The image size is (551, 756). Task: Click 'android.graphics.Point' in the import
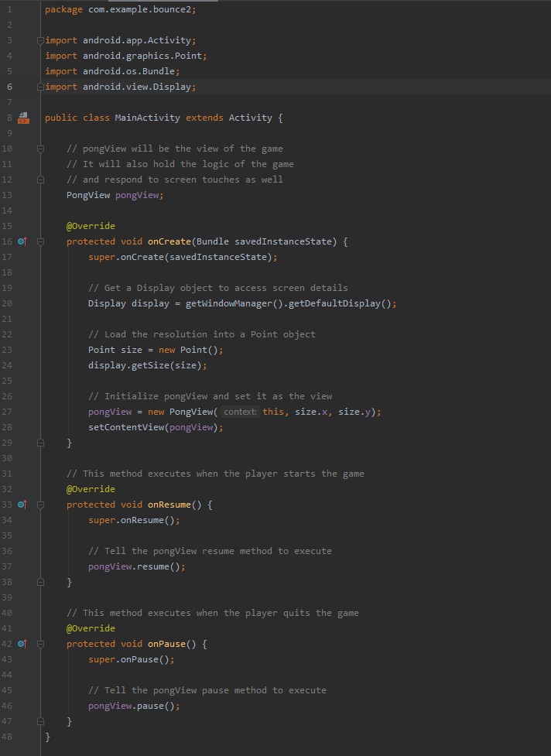(x=142, y=56)
